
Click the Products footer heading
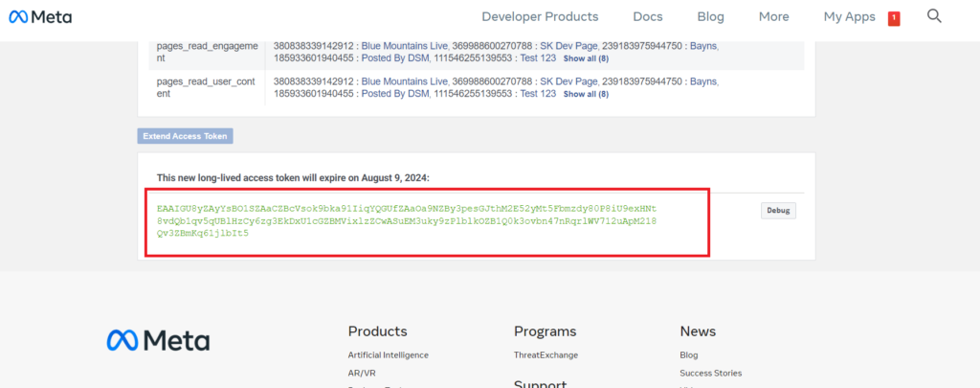377,331
